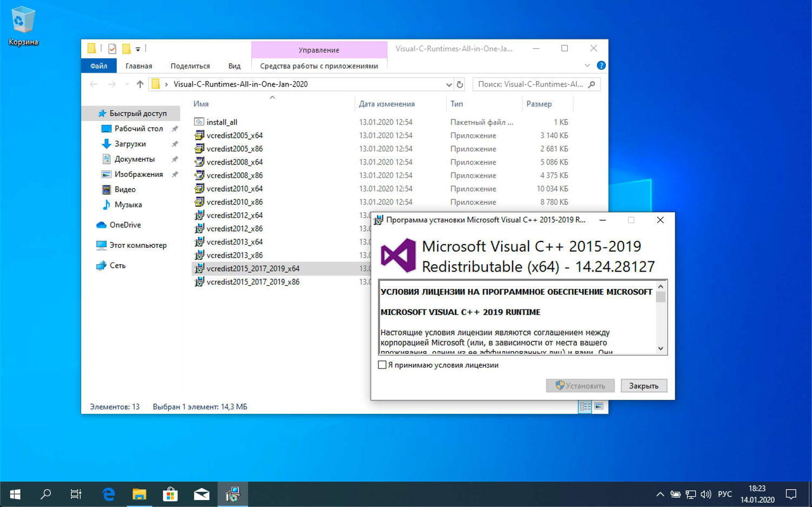812x507 pixels.
Task: Open the Поделиться ribbon tab
Action: [190, 66]
